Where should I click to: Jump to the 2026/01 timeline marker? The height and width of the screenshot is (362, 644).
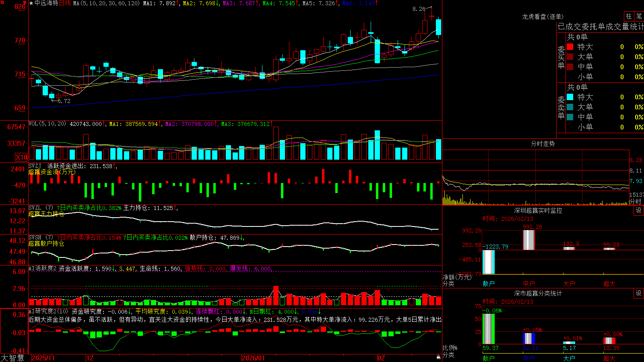pyautogui.click(x=254, y=358)
